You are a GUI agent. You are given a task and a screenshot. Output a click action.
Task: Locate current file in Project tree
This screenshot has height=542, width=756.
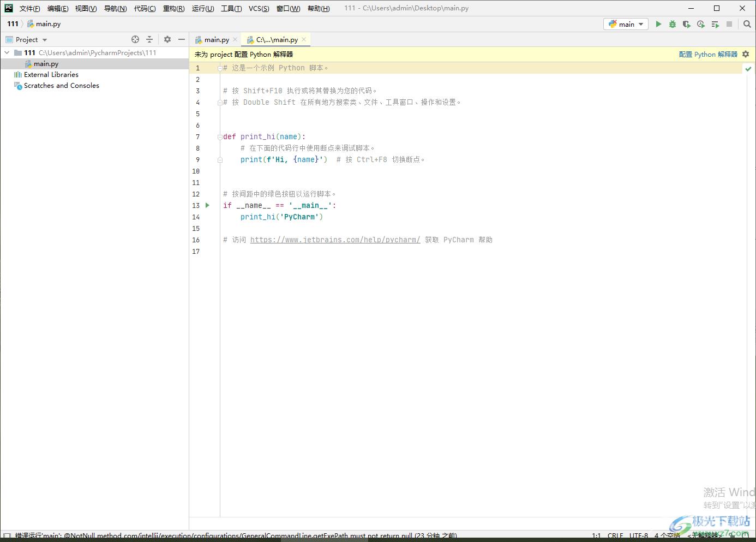point(135,39)
